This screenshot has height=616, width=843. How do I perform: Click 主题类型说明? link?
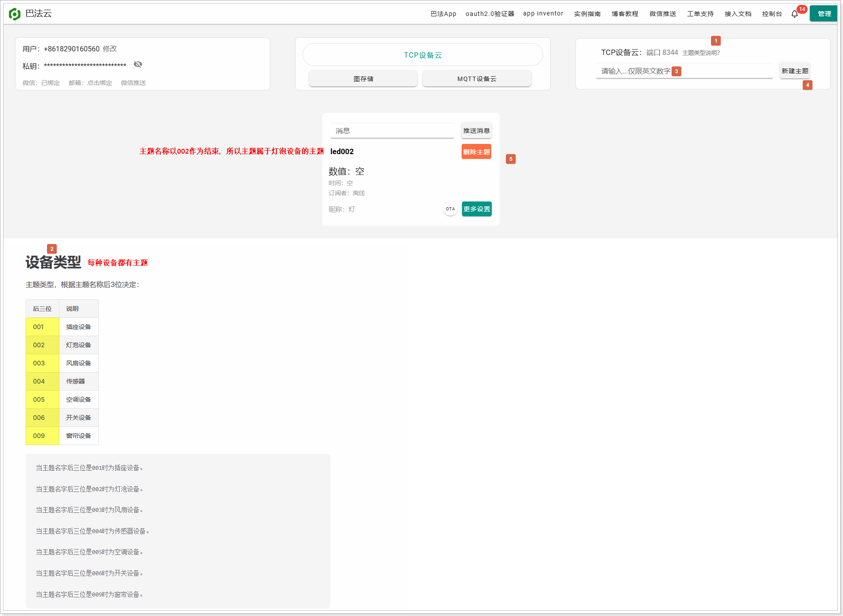(701, 53)
